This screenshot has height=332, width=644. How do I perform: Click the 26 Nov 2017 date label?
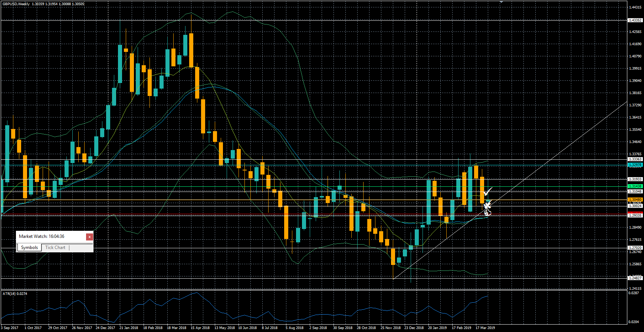[x=82, y=328]
